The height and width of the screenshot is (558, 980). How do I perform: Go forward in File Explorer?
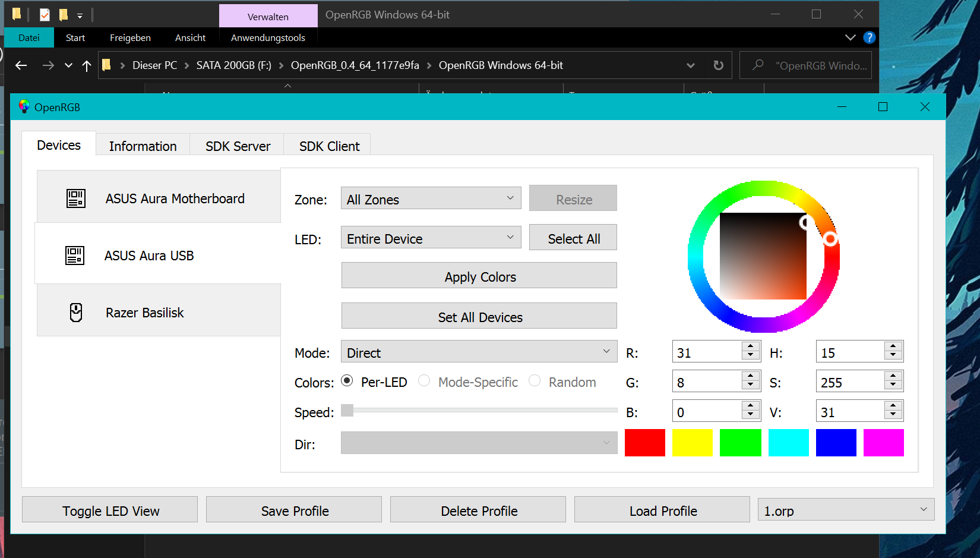(x=48, y=65)
